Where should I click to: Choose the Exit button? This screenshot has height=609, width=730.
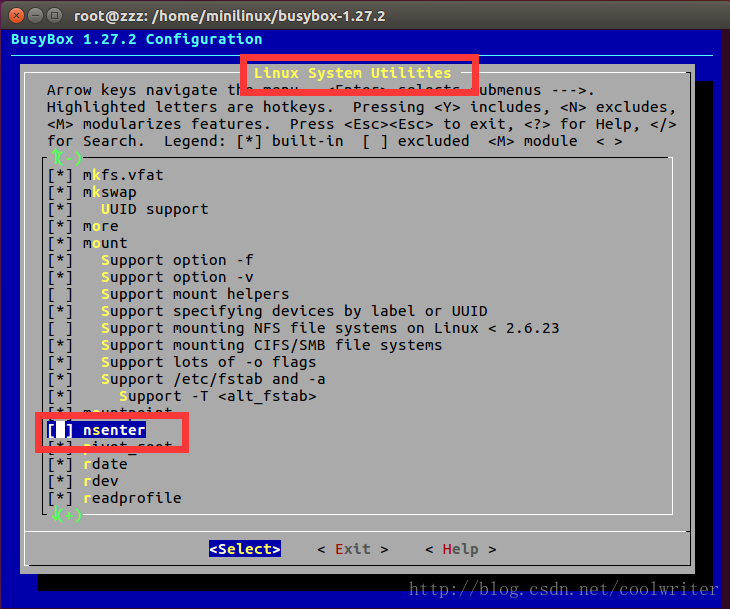point(352,549)
